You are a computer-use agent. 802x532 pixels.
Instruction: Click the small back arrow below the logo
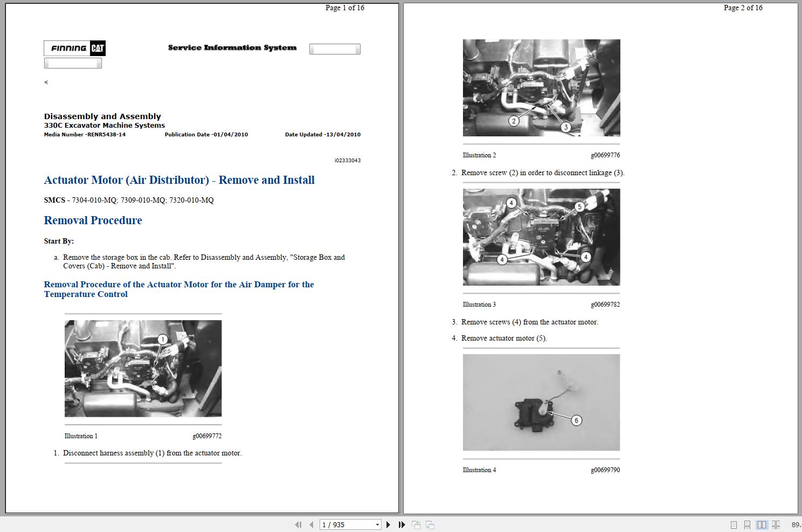(46, 82)
